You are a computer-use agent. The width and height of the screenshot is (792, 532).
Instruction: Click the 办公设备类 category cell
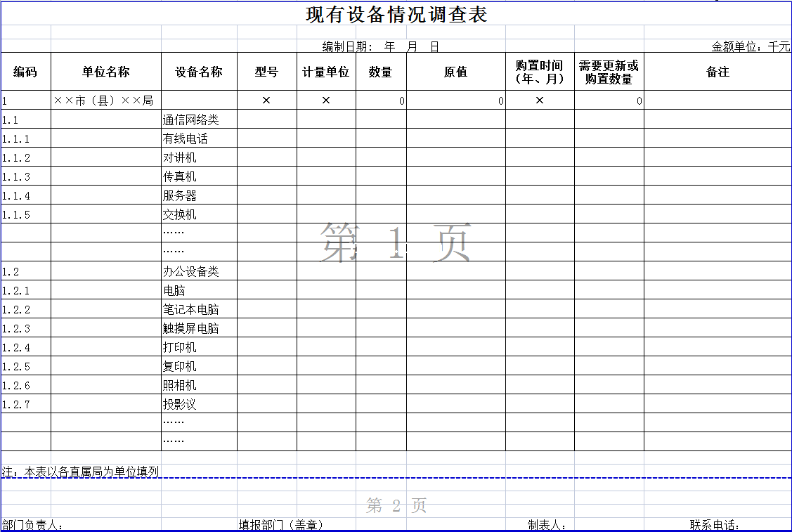pos(191,271)
